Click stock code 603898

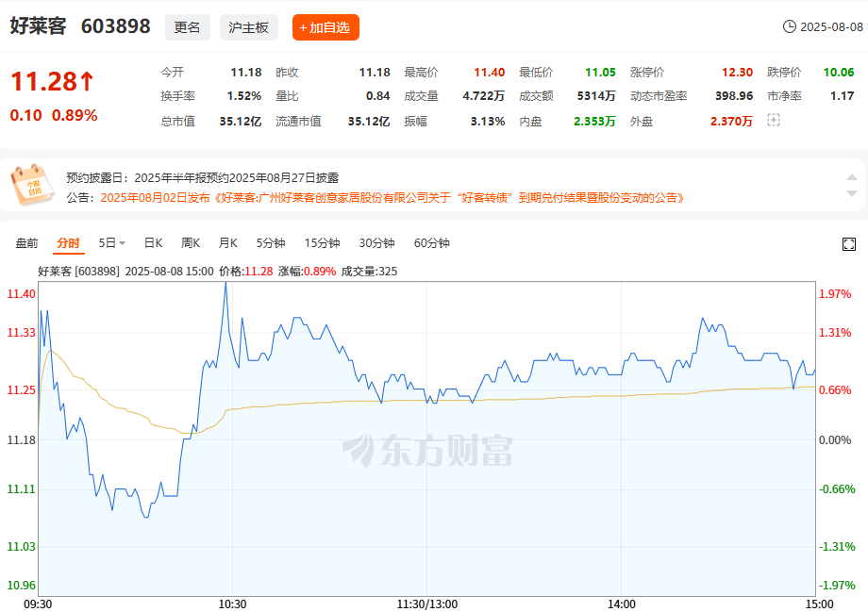(115, 26)
